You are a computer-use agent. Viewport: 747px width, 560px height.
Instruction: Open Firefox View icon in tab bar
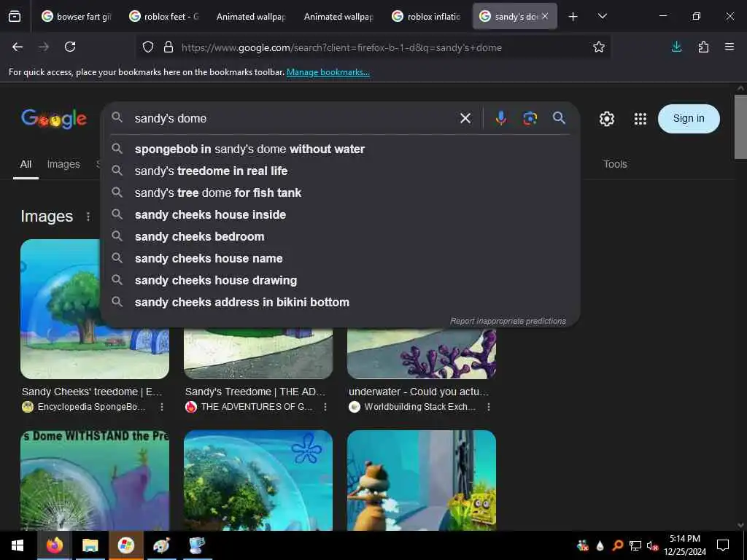coord(15,17)
